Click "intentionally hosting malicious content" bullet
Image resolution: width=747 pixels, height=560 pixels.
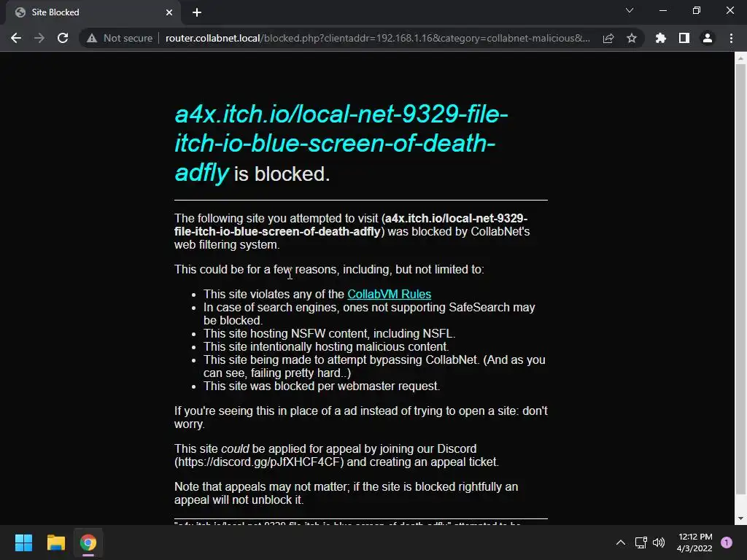pyautogui.click(x=326, y=346)
